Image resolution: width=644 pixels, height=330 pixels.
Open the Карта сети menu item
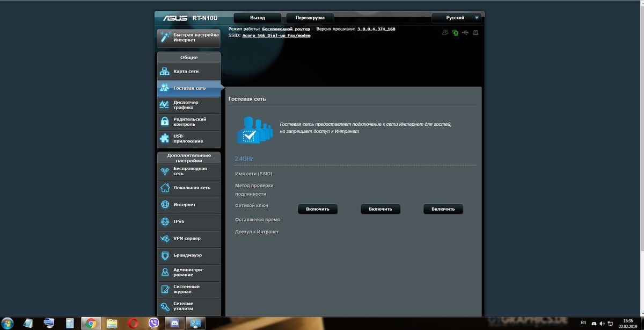189,71
